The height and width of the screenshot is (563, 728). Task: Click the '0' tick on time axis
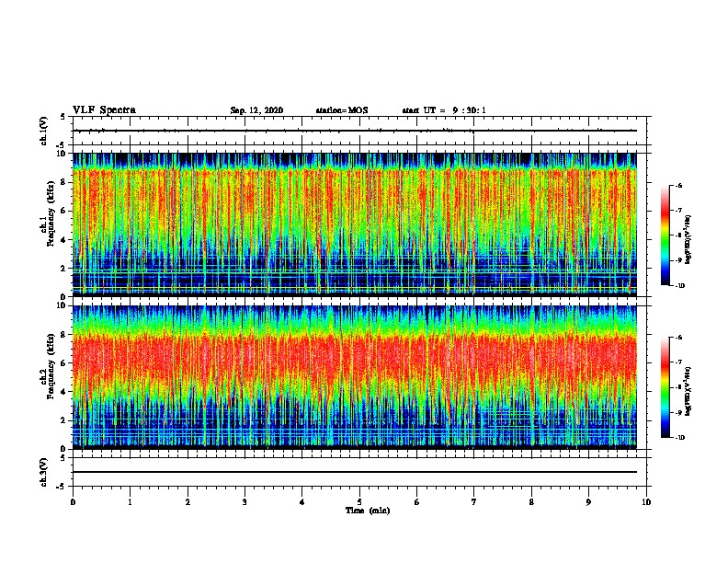pyautogui.click(x=73, y=502)
